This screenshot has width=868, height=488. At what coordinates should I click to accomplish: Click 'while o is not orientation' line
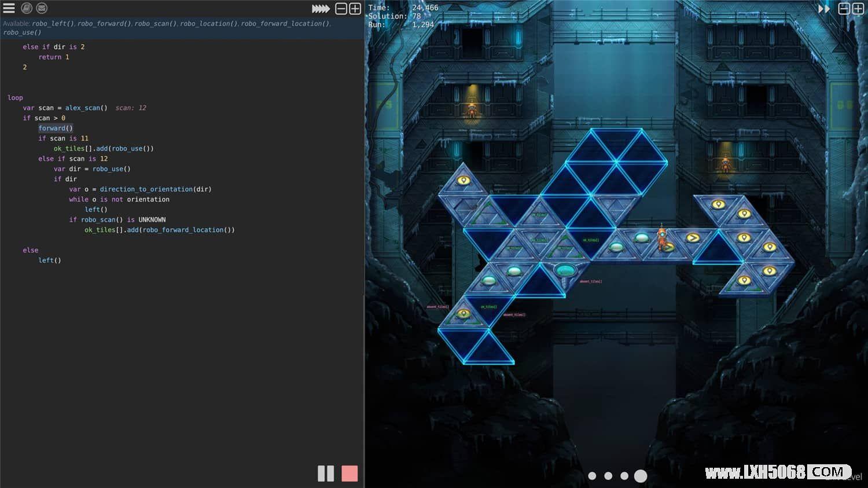pos(119,199)
